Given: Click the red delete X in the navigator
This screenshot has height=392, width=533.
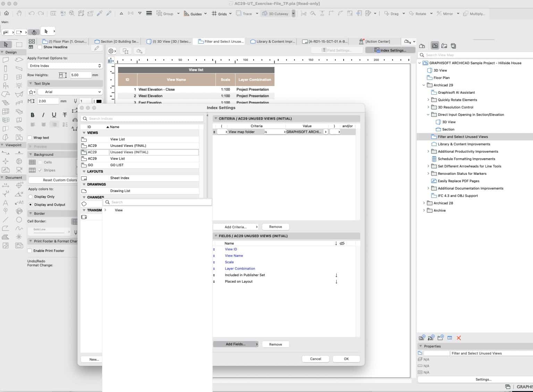Looking at the screenshot, I should point(459,338).
